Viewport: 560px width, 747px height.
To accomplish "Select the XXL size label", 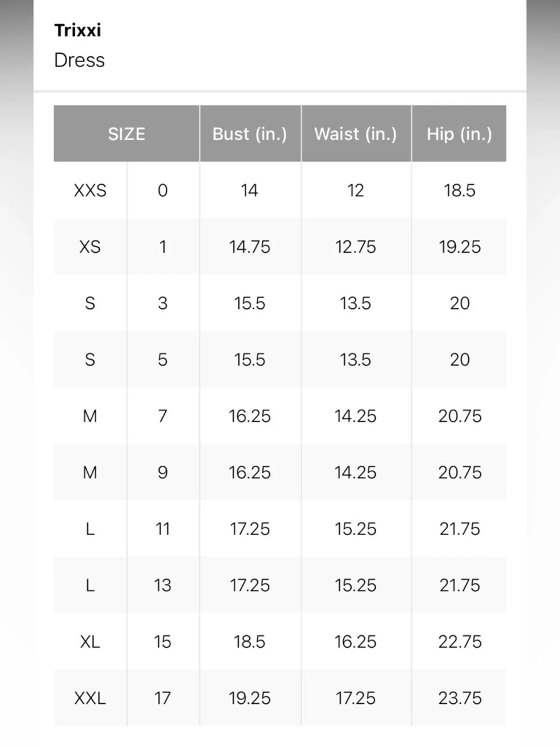I will [90, 698].
